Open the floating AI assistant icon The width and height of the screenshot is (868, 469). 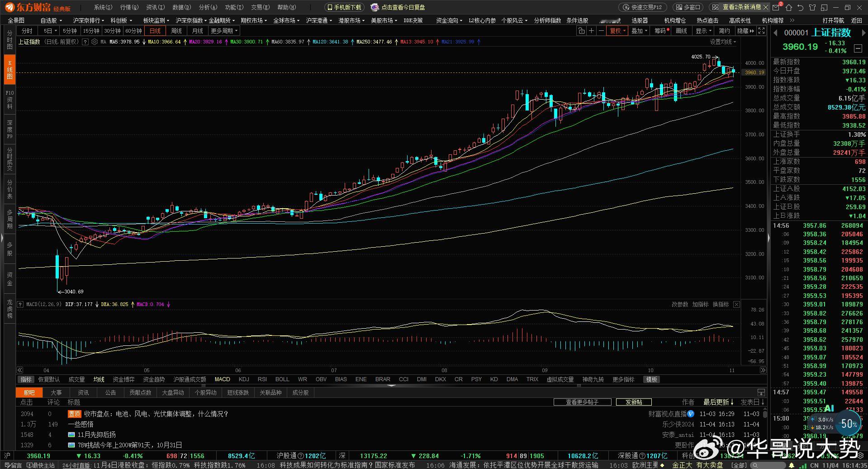point(829,408)
